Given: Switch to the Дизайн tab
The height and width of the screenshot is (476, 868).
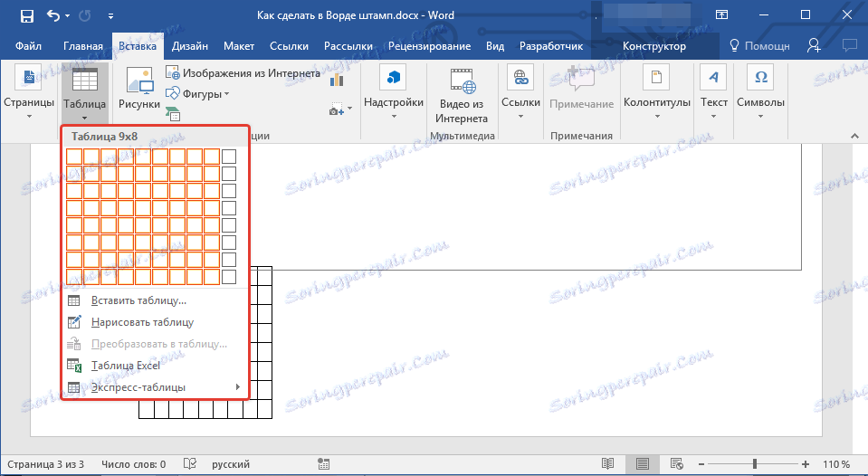Looking at the screenshot, I should pos(190,46).
